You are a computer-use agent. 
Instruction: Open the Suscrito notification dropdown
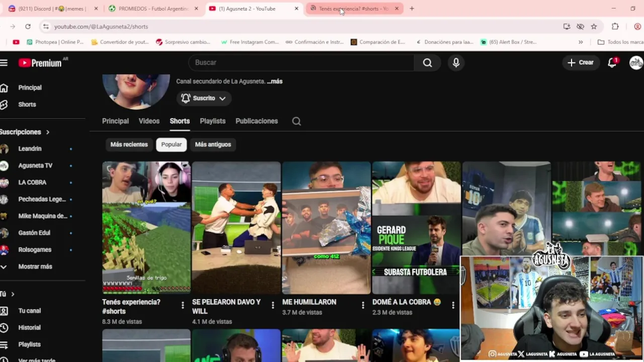click(203, 98)
